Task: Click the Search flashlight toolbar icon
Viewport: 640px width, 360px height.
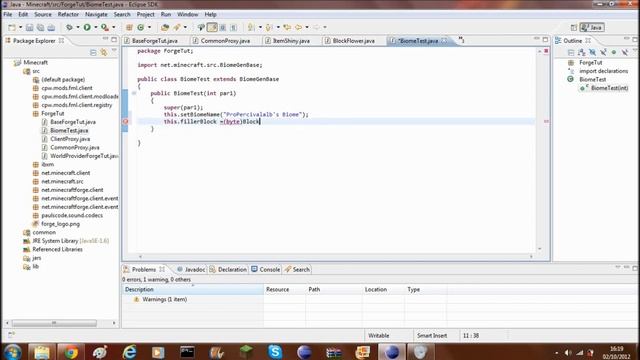Action: (x=177, y=27)
